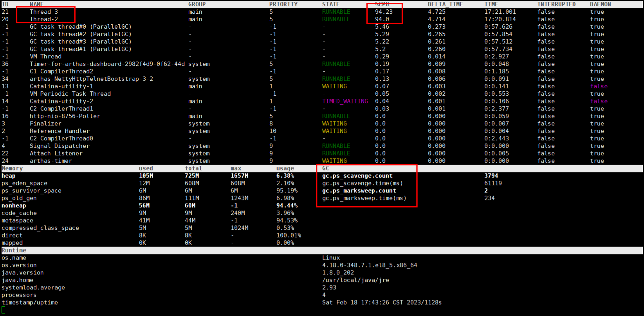Click the timestamp/uptime value

[x=382, y=302]
